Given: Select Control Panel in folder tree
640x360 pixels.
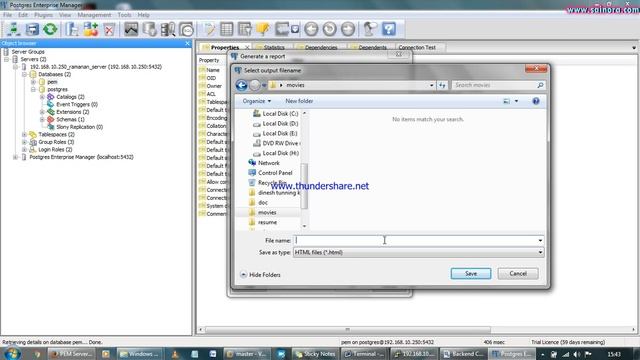Looking at the screenshot, I should coord(275,173).
